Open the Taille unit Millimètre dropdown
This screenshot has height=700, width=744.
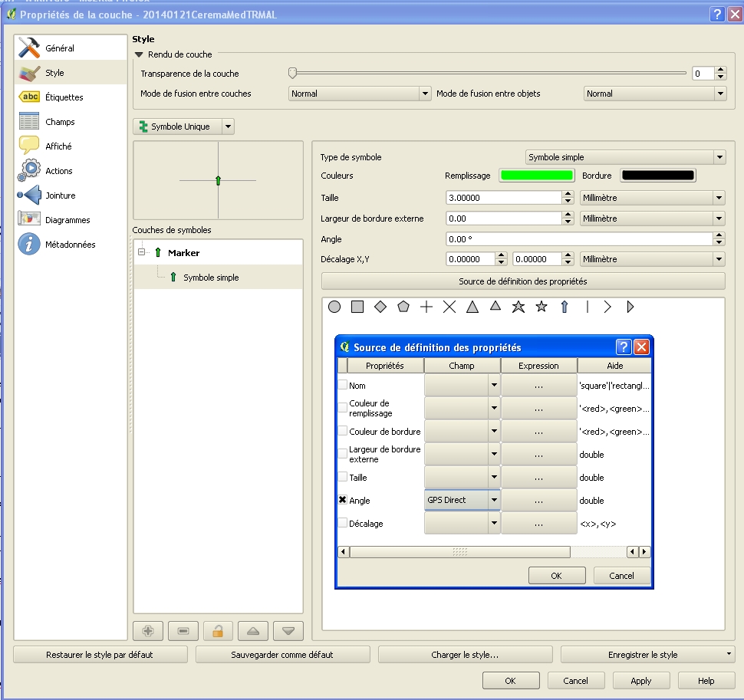tap(653, 198)
